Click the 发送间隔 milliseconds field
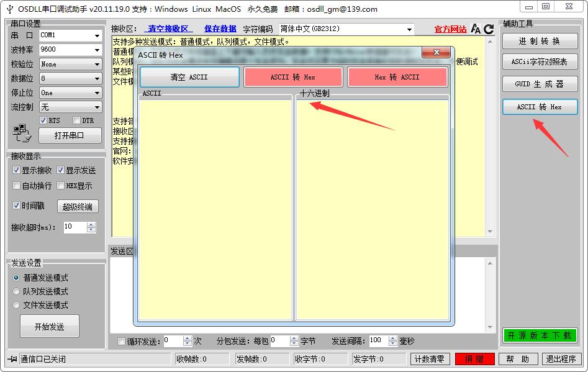This screenshot has width=588, height=372. click(x=379, y=341)
